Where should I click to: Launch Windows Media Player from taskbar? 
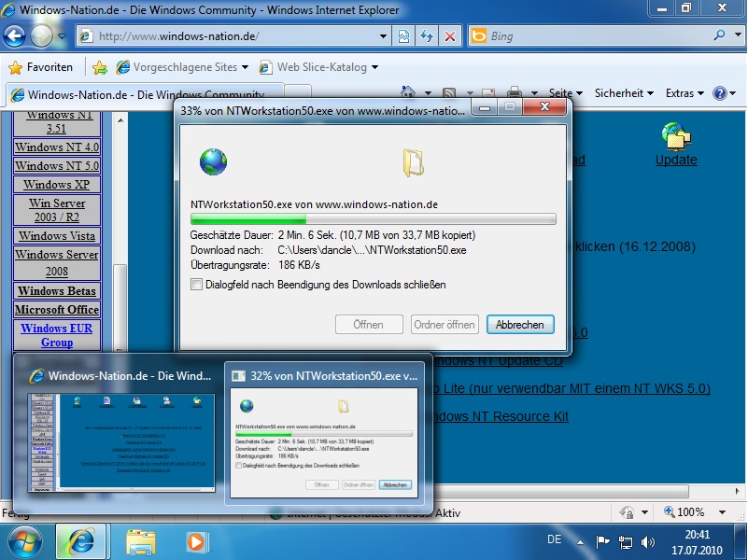pyautogui.click(x=196, y=541)
